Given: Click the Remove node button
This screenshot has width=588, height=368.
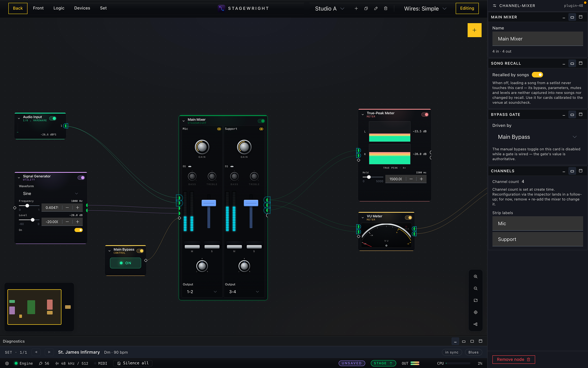Looking at the screenshot, I should click(513, 360).
